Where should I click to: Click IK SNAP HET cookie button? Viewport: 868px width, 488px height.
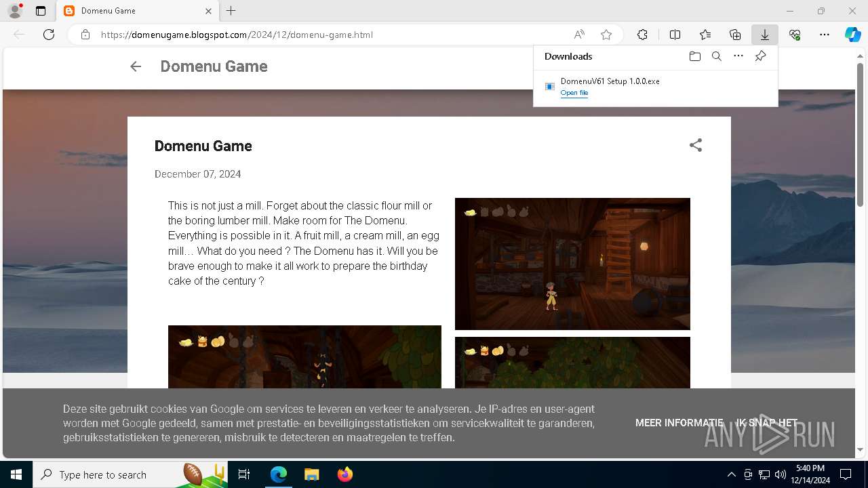pos(767,423)
